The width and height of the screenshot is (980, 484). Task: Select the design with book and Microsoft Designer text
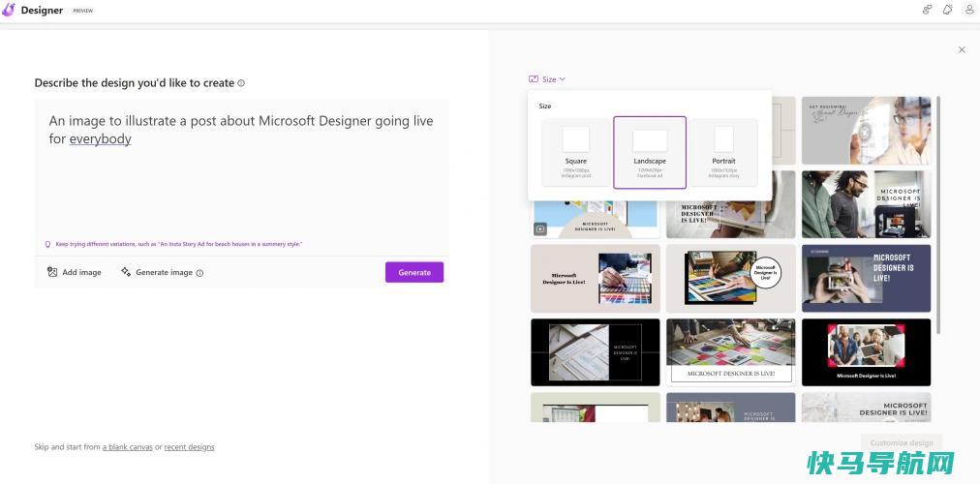coord(730,219)
